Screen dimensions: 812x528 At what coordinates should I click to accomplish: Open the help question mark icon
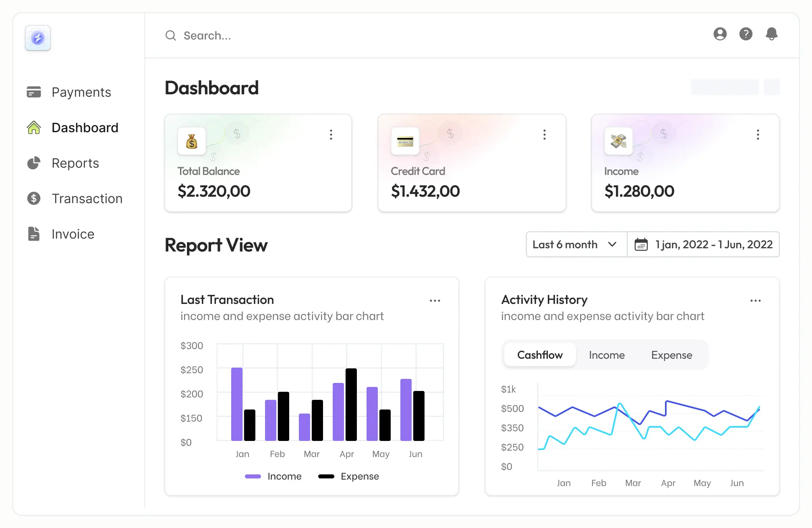tap(746, 34)
